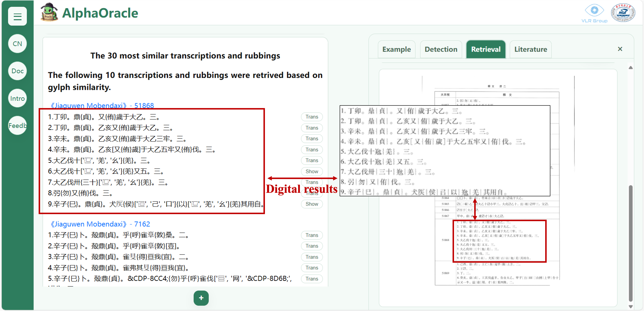
Task: Open the Literature tab
Action: [x=531, y=49]
